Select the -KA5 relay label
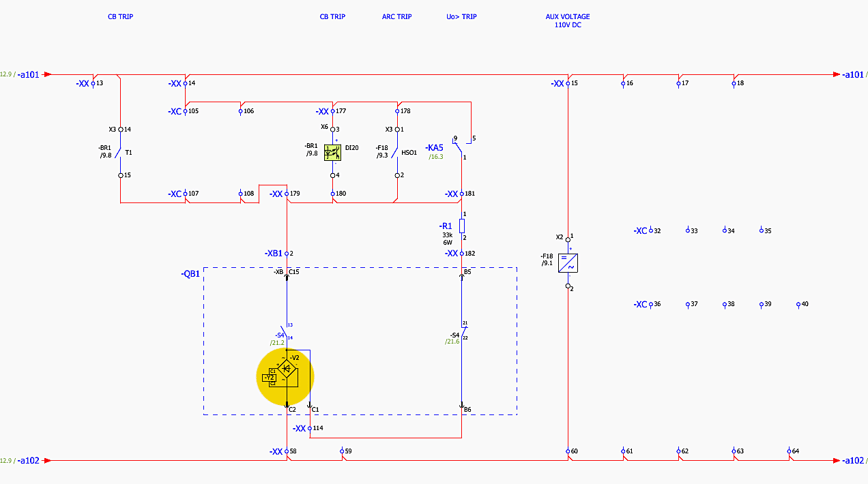 coord(435,148)
